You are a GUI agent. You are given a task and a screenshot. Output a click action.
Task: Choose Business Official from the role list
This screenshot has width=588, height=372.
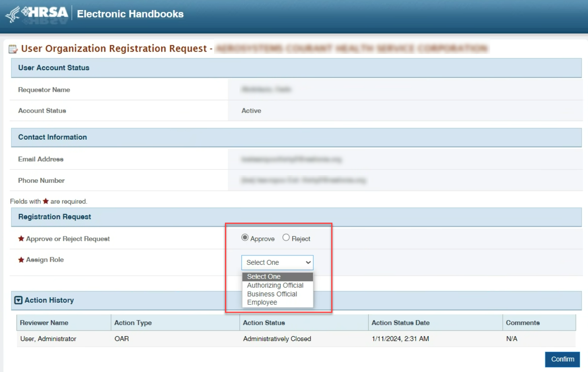tap(277, 294)
